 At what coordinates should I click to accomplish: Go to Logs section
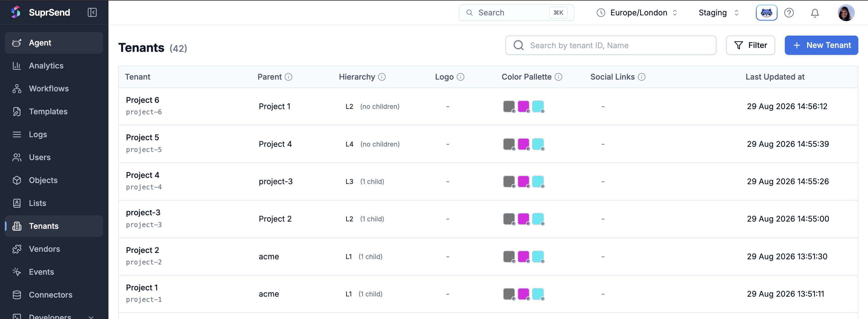tap(54, 134)
